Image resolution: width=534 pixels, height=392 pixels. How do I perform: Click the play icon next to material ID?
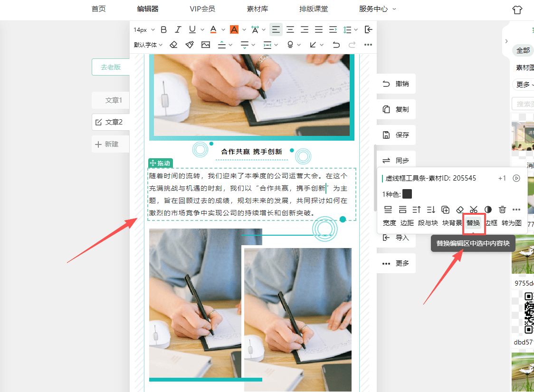(x=516, y=178)
